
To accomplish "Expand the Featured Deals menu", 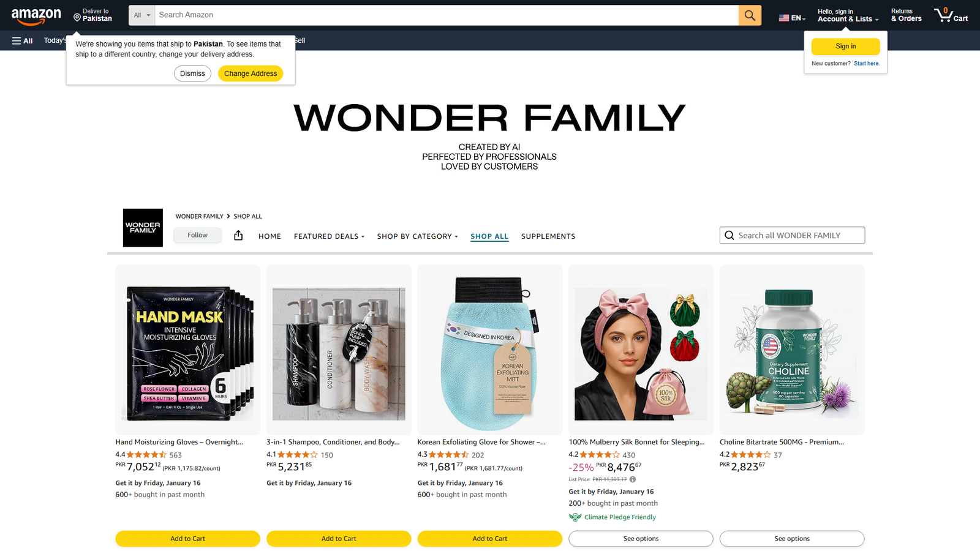I will click(329, 236).
